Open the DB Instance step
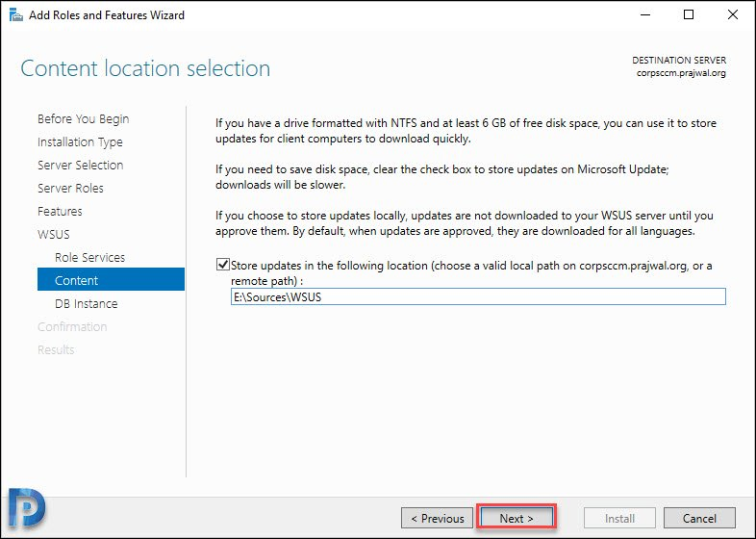Screen dimensions: 756x539 (87, 303)
